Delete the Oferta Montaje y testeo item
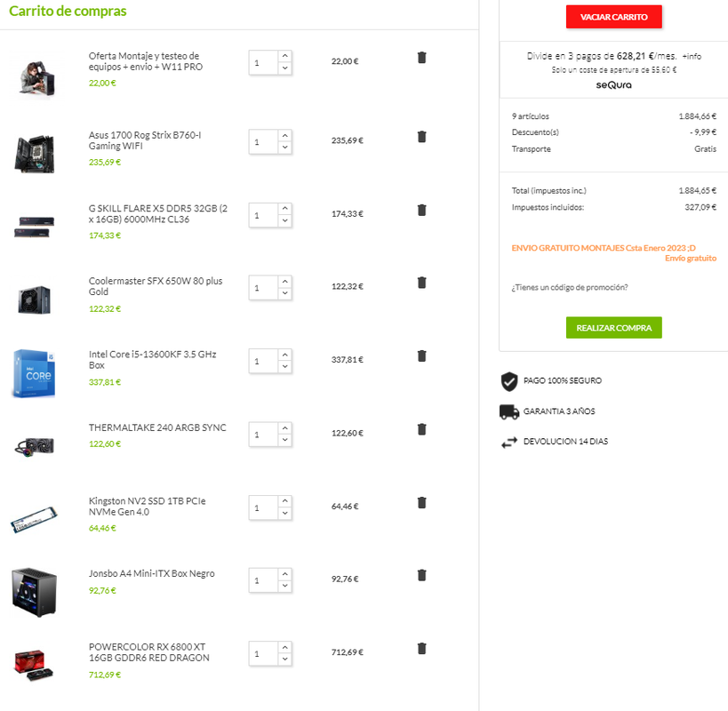Screen dimensions: 728x711 421,58
